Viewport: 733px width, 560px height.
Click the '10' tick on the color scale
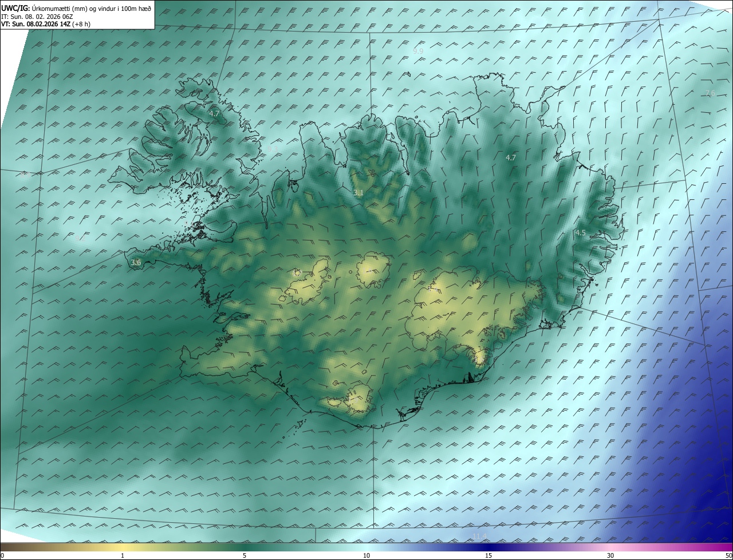point(366,556)
